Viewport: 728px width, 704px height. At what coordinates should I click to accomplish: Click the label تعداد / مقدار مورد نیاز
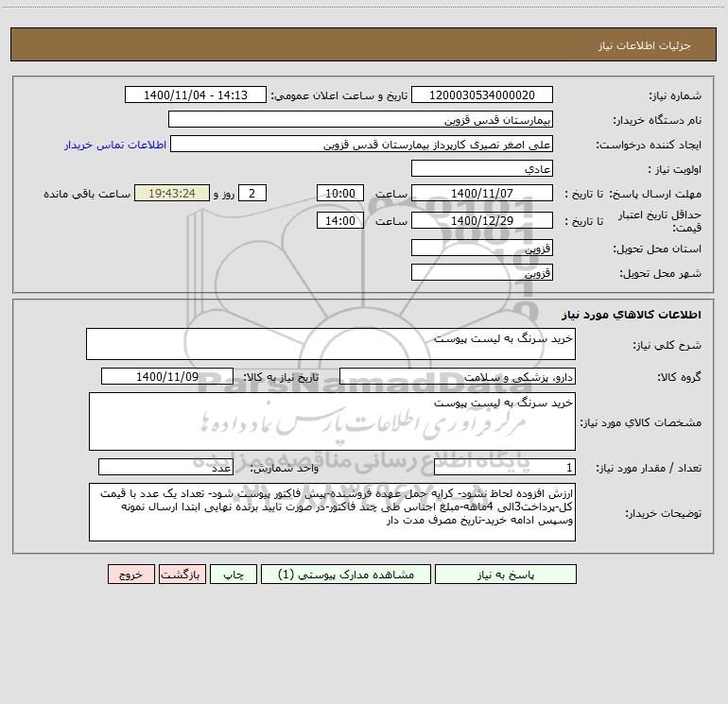point(649,468)
